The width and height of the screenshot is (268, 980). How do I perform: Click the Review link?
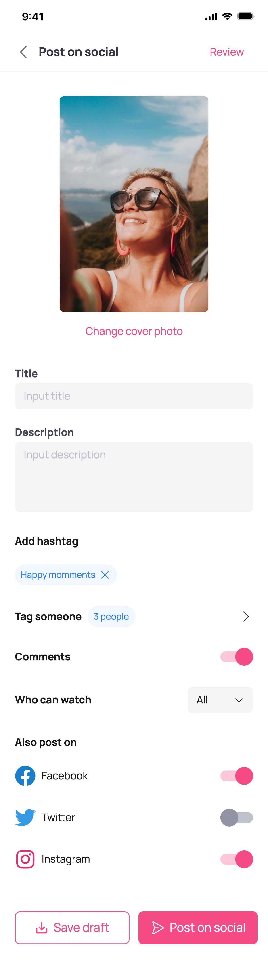[x=226, y=52]
